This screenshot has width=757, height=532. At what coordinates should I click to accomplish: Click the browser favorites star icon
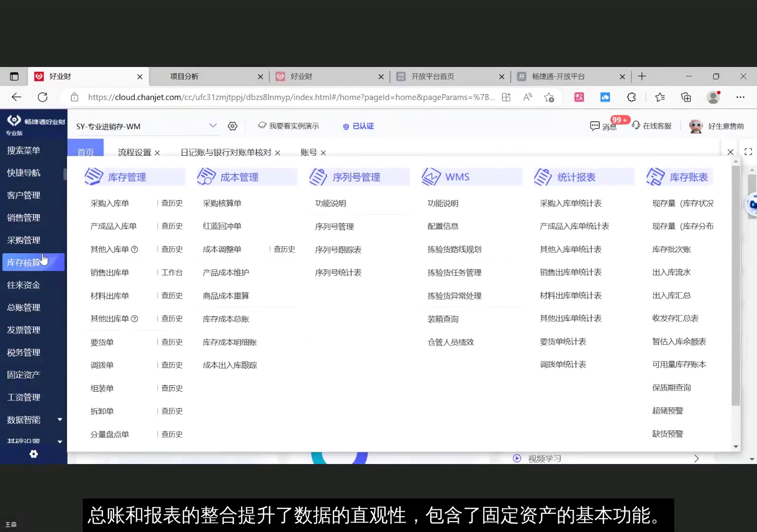pos(660,97)
